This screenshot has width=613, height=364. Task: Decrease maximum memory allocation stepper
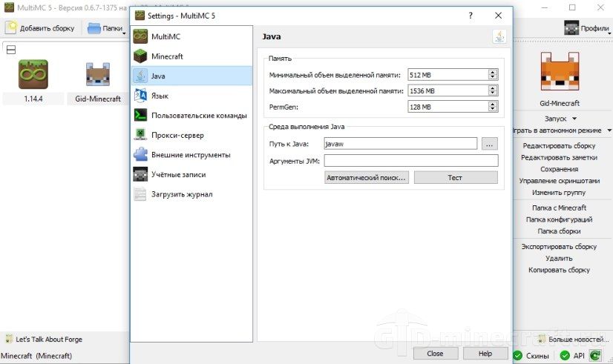click(493, 93)
